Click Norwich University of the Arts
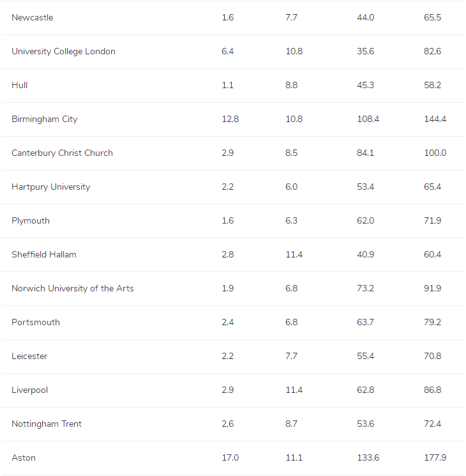This screenshot has width=466, height=476. [73, 289]
